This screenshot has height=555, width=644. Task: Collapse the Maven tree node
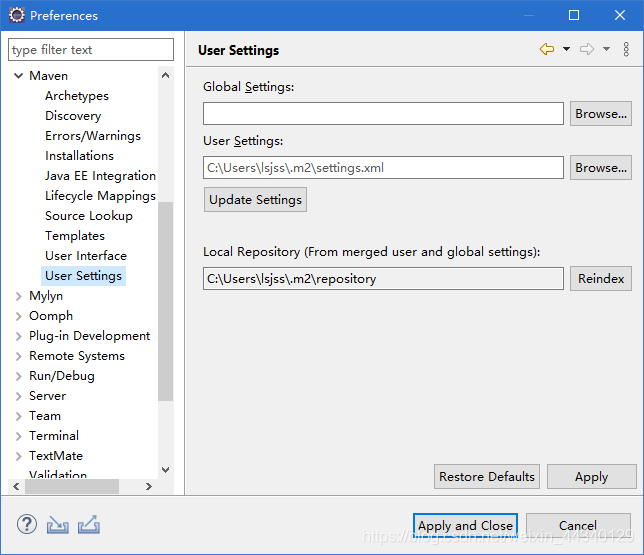tap(18, 76)
